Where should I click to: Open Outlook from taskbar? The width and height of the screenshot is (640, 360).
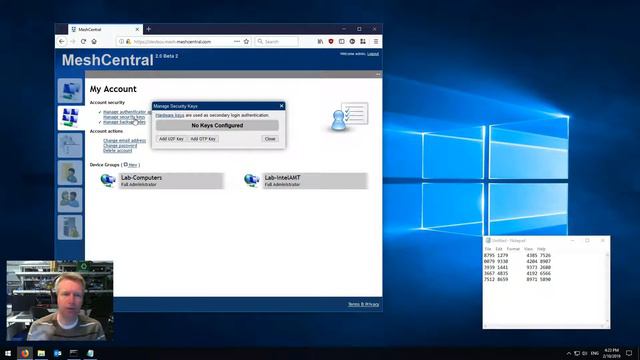[58, 353]
